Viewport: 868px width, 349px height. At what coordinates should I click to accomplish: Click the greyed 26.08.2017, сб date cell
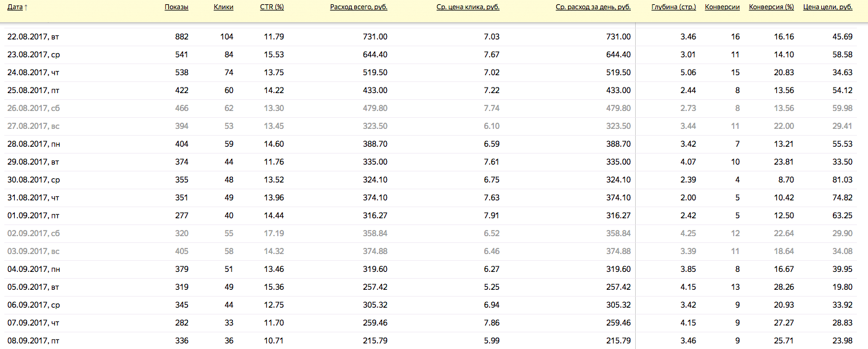coord(33,109)
